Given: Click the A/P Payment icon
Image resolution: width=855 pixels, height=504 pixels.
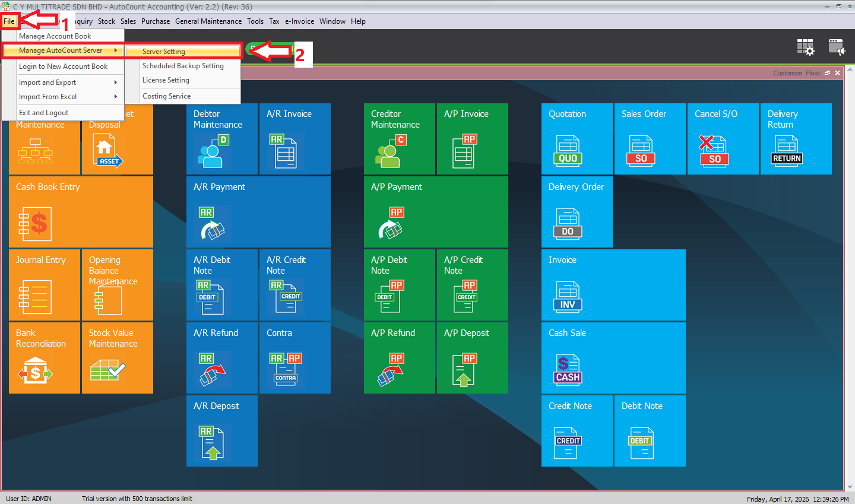Looking at the screenshot, I should pyautogui.click(x=390, y=224).
